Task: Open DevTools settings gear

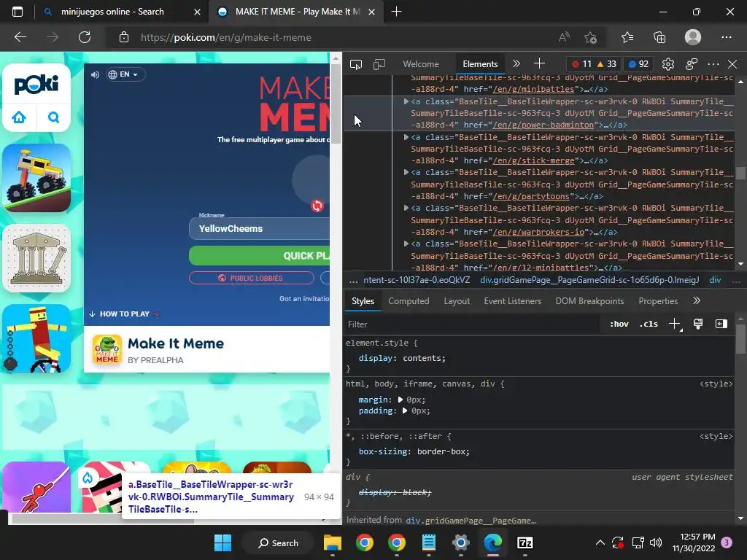Action: coord(668,64)
